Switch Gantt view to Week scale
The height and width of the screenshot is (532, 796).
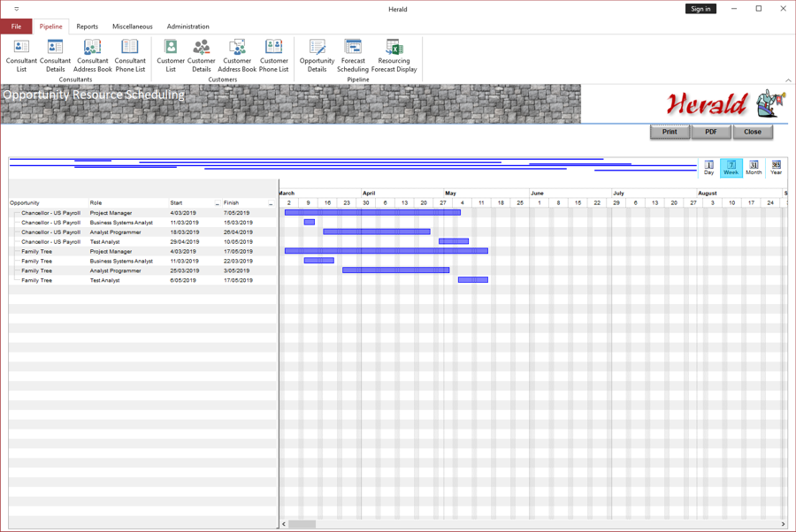[731, 167]
